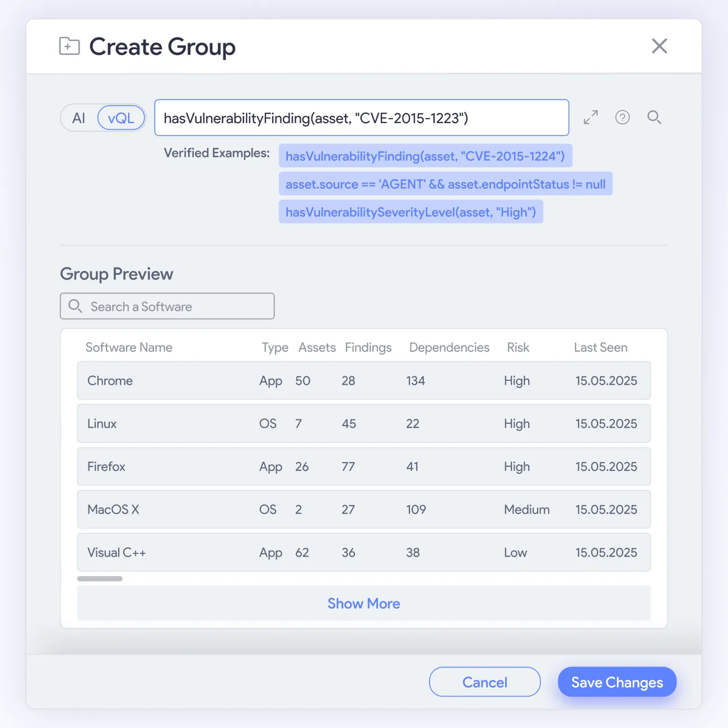The height and width of the screenshot is (728, 728).
Task: Sort by the Type column header
Action: tap(275, 347)
